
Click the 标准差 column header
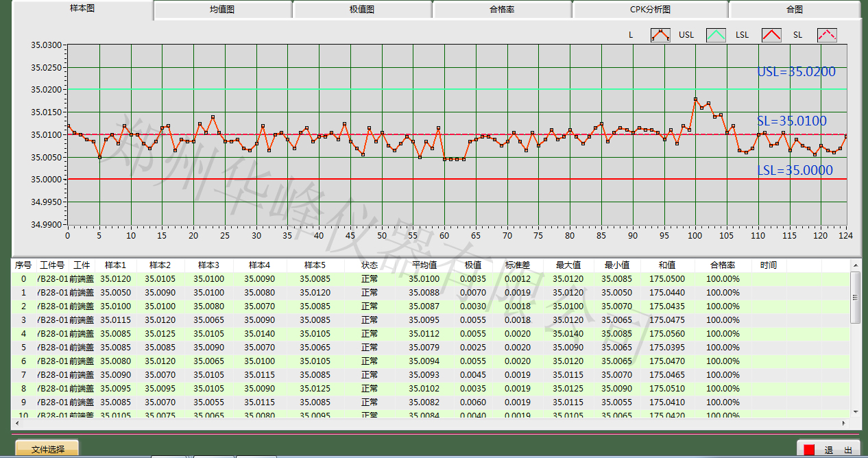(x=518, y=265)
